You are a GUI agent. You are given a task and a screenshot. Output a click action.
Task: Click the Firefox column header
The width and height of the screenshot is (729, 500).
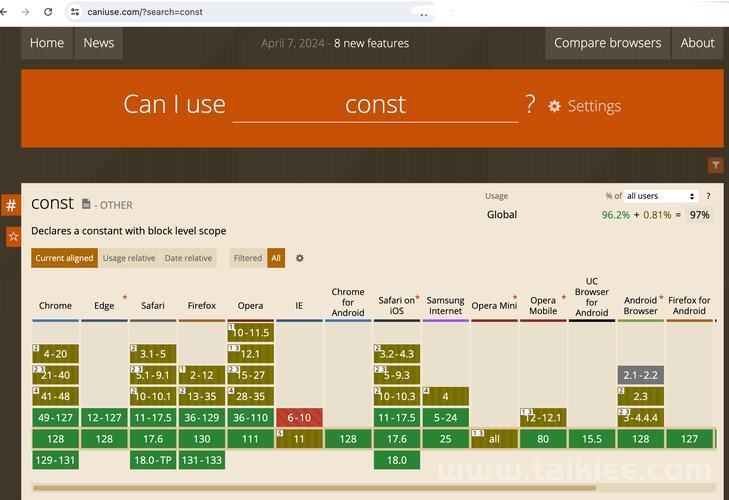(x=202, y=306)
